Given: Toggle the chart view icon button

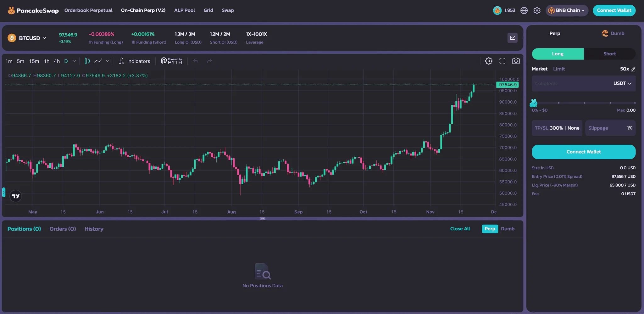Looking at the screenshot, I should point(512,38).
